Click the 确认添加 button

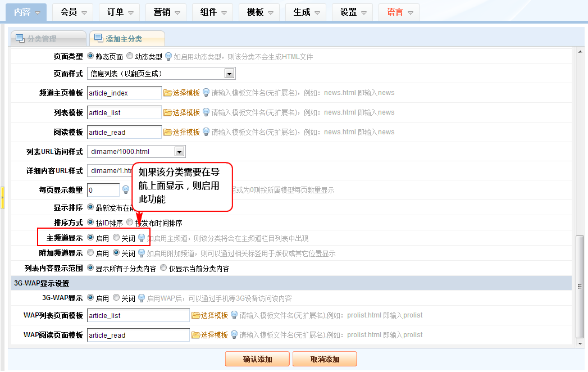(x=257, y=359)
